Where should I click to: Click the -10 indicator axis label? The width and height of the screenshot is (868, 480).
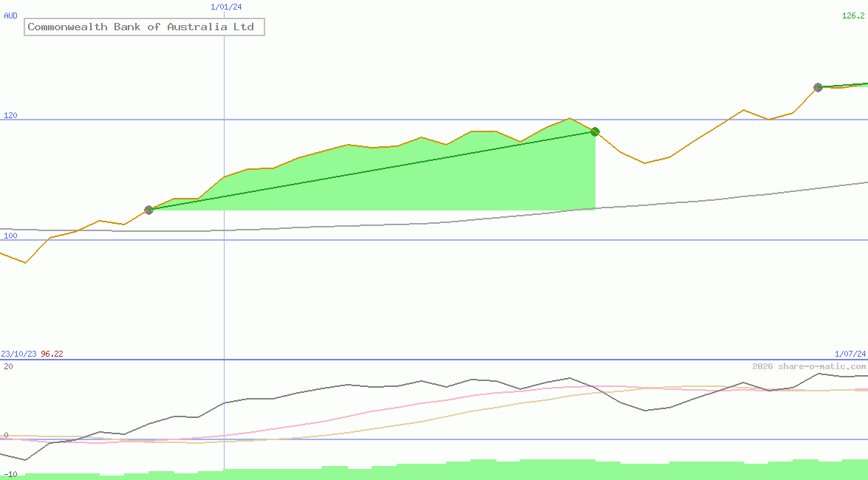pos(9,475)
